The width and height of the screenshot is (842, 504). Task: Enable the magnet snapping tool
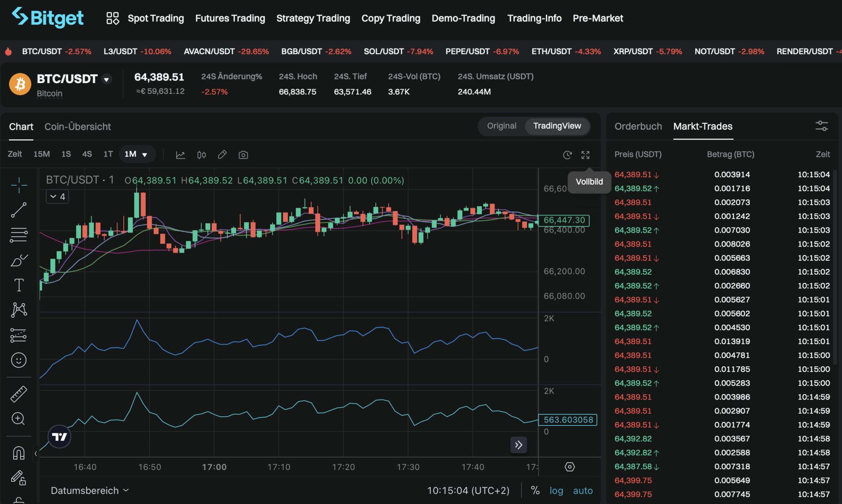pos(19,452)
